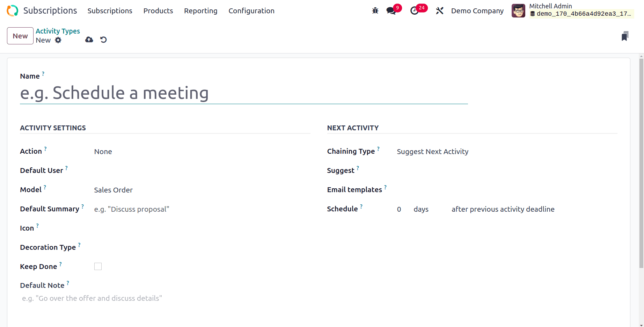Expand the Model dropdown showing Sales Order

tap(199, 190)
